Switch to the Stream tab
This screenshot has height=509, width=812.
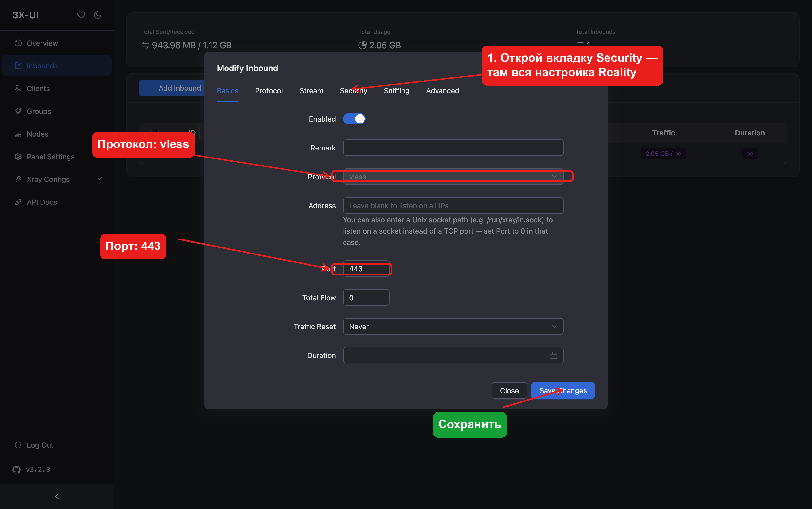coord(311,91)
